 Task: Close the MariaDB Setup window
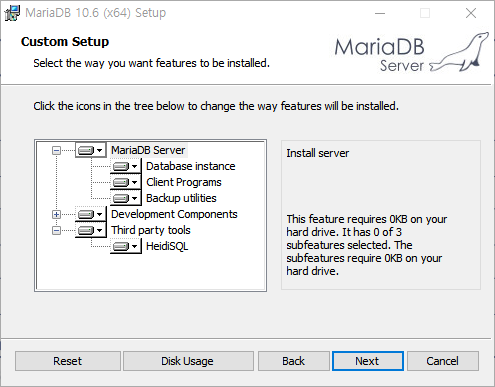471,13
